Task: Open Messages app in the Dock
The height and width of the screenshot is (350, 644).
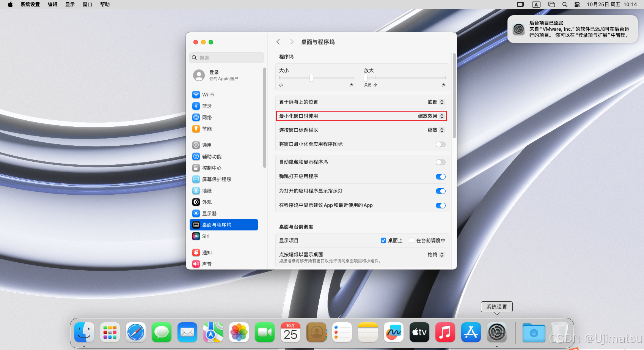Action: [162, 333]
